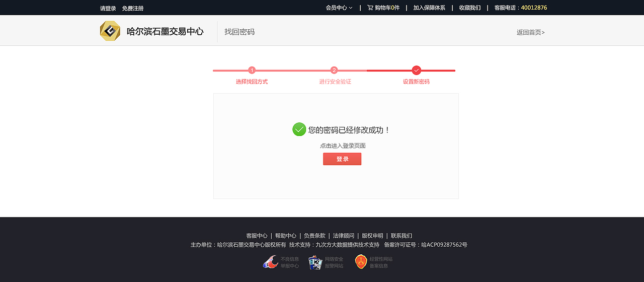Click 主办单位 copyright text in footer
644x282 pixels.
(x=238, y=245)
